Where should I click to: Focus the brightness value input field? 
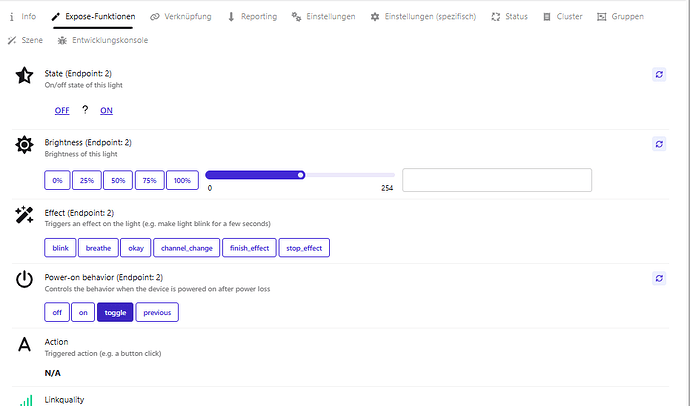point(497,180)
